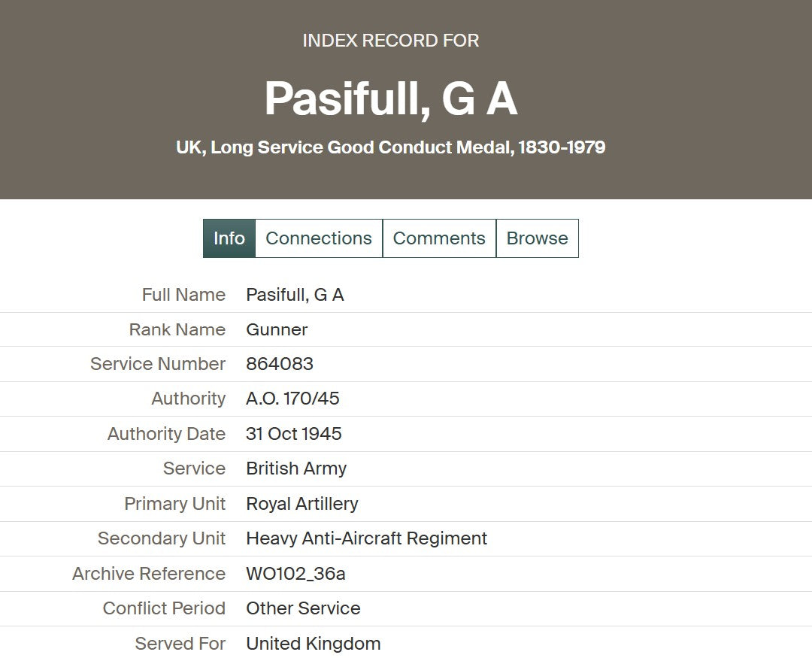Click the Secondary Unit field label
This screenshot has width=812, height=658.
pos(162,538)
